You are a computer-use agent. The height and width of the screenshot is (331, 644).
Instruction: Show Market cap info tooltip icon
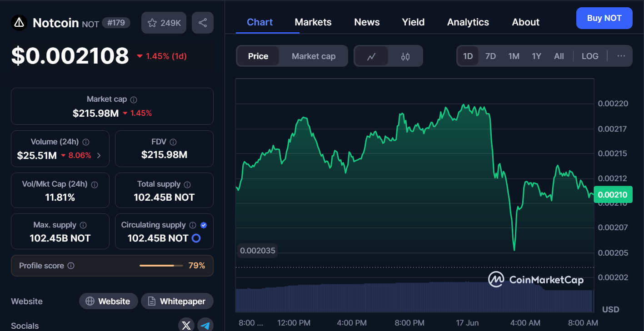click(134, 99)
